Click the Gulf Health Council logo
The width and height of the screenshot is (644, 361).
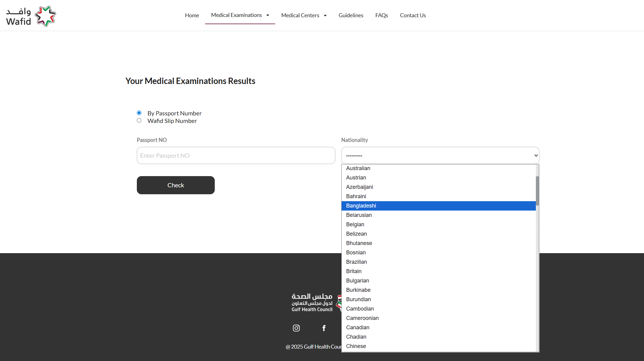[x=312, y=303]
